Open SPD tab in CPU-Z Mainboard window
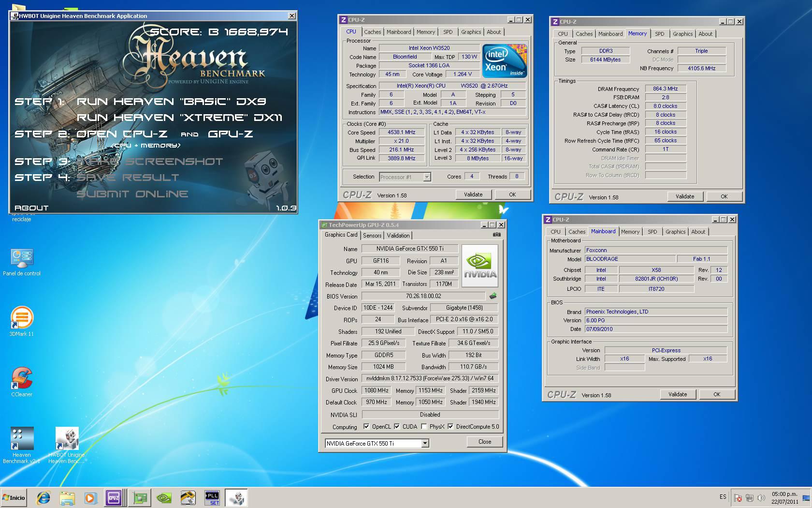The image size is (812, 508). click(652, 232)
